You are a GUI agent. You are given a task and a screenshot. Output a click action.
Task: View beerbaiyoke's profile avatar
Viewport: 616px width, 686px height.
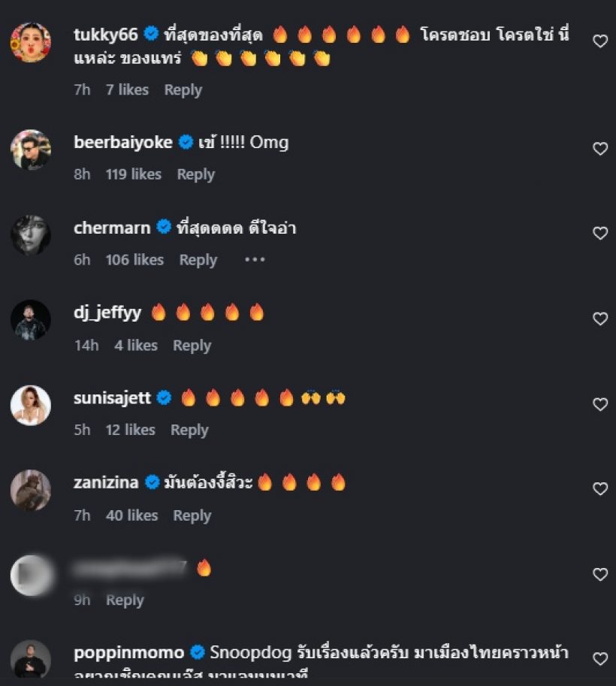coord(31,150)
